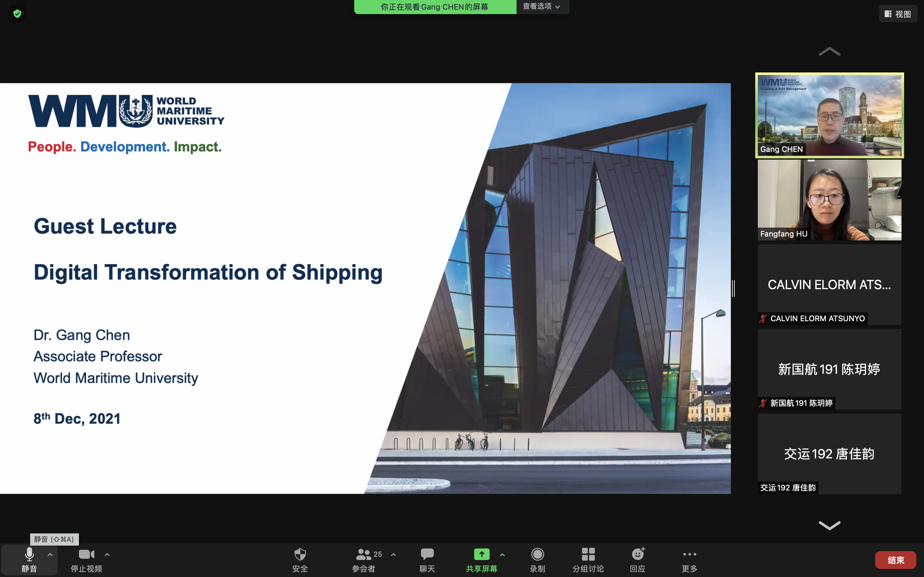
Task: Stop the video camera
Action: tap(86, 559)
